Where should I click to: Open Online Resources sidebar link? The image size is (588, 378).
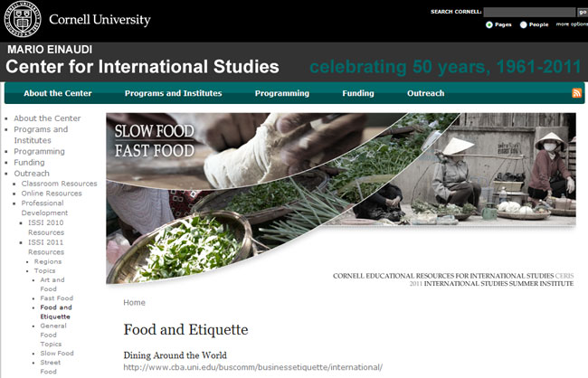[x=52, y=194]
